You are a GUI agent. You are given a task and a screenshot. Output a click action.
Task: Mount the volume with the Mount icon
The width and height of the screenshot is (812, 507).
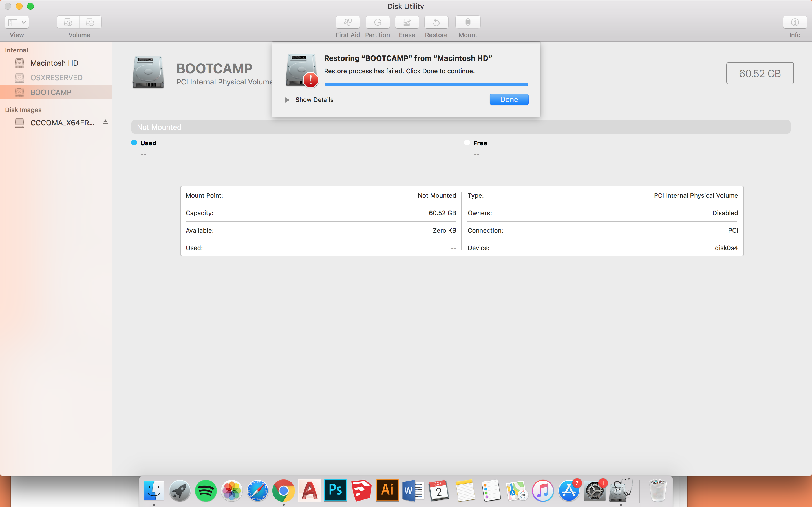468,23
